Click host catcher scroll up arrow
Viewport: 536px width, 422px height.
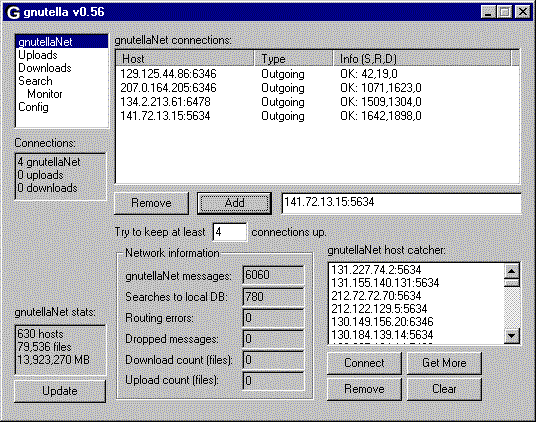pos(512,271)
